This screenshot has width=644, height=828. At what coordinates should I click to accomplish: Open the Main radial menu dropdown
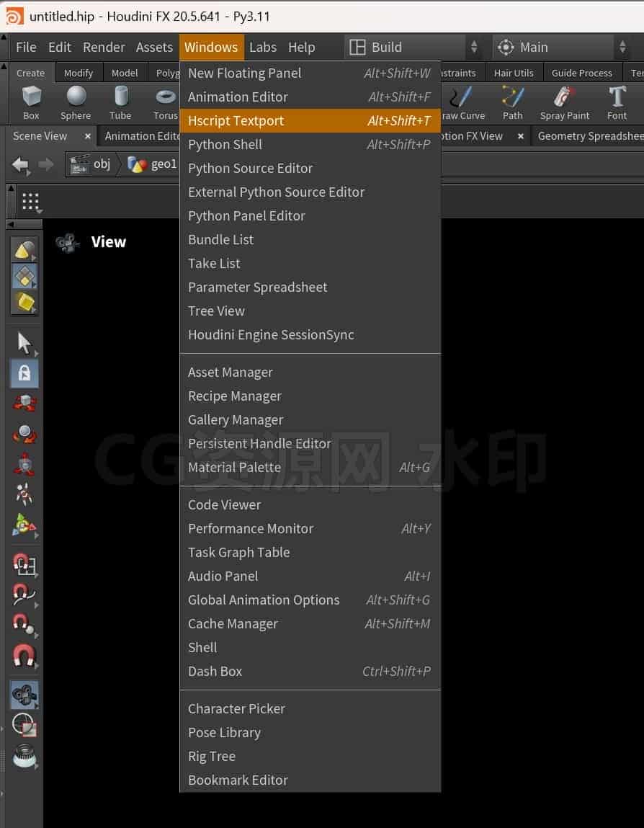[x=562, y=47]
